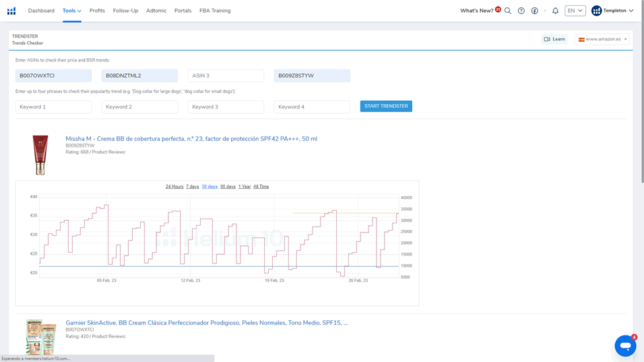
Task: Select the 24 Hours chart range
Action: 174,186
